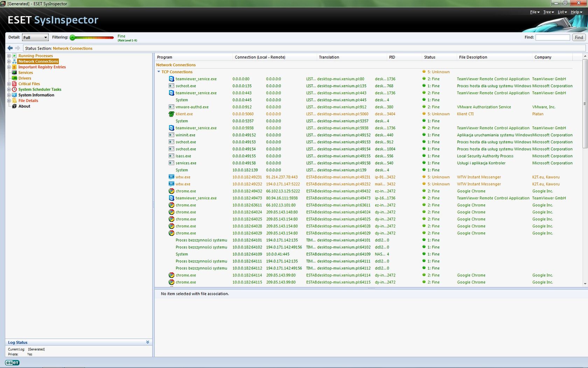The height and width of the screenshot is (368, 588).
Task: Click the svchost.exe icon on port 135 row
Action: click(171, 86)
